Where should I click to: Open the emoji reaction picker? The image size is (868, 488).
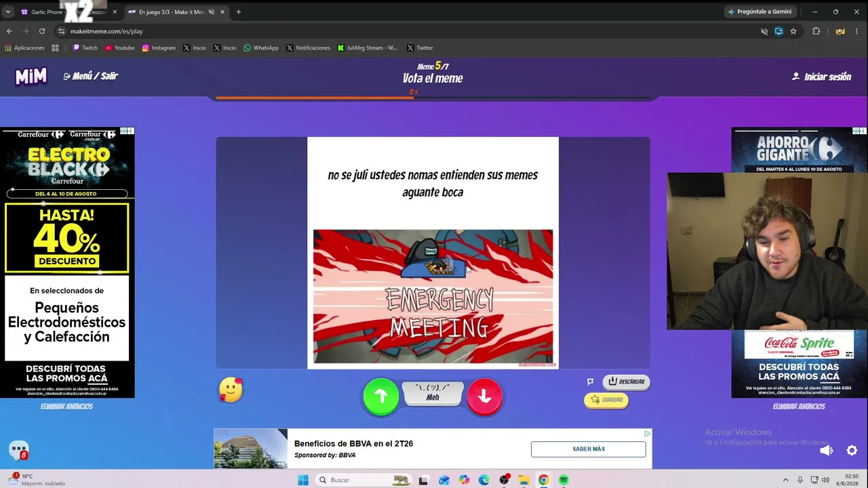click(x=231, y=390)
